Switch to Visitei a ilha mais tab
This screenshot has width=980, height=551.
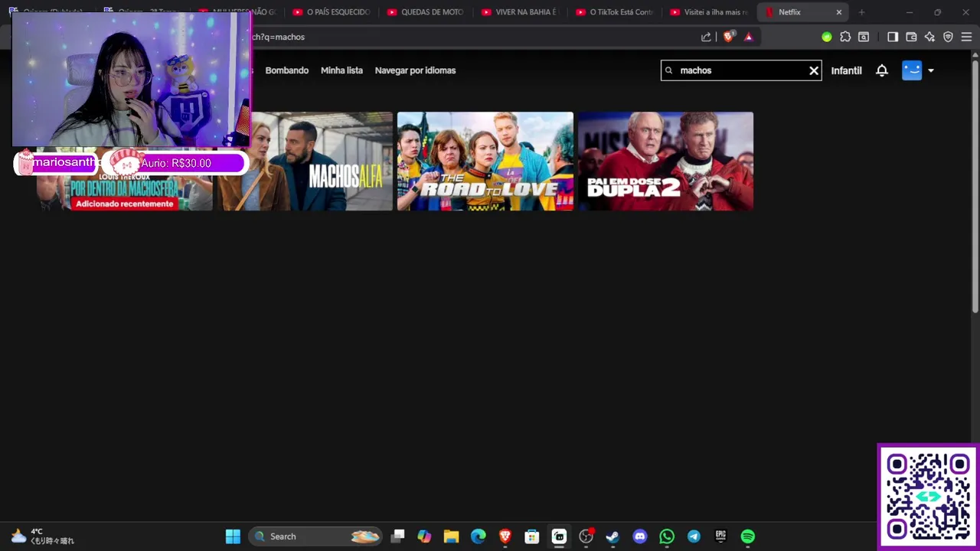708,12
